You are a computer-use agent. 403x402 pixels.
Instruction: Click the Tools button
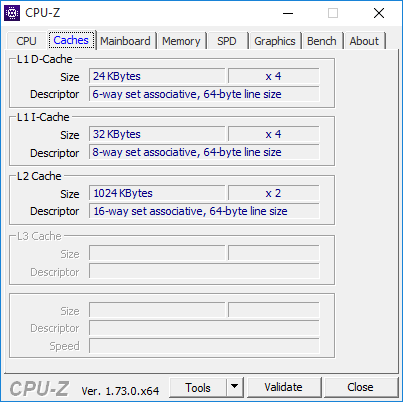(198, 387)
